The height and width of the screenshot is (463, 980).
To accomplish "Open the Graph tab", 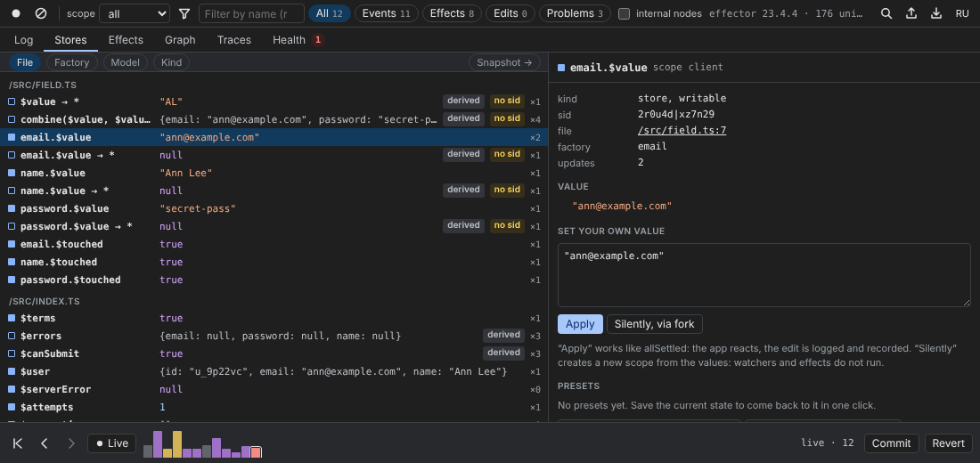I will pos(180,40).
